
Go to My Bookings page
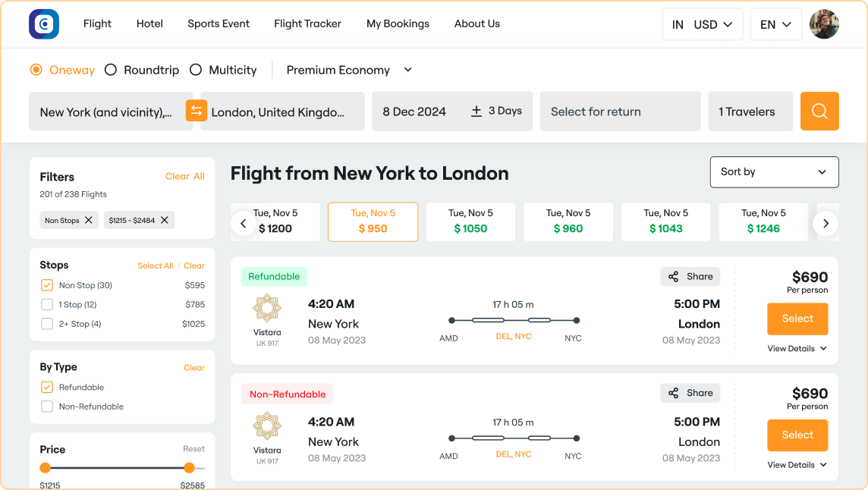(398, 24)
